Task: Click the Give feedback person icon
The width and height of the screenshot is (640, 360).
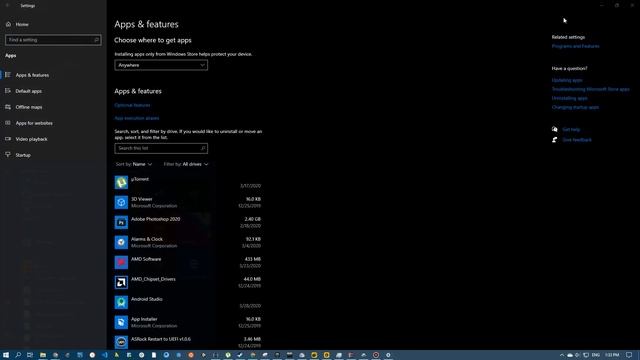Action: 555,140
